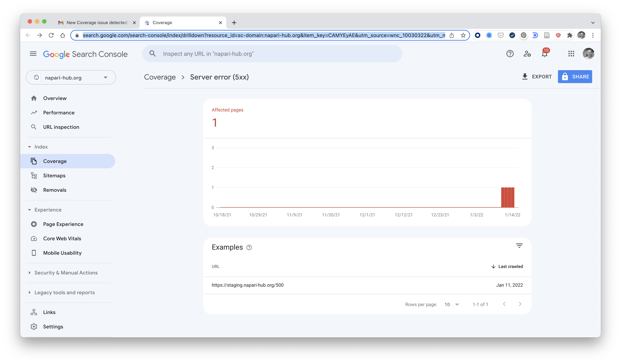Open the staging.napari-hub.org/500 URL
Image resolution: width=621 pixels, height=364 pixels.
[247, 285]
